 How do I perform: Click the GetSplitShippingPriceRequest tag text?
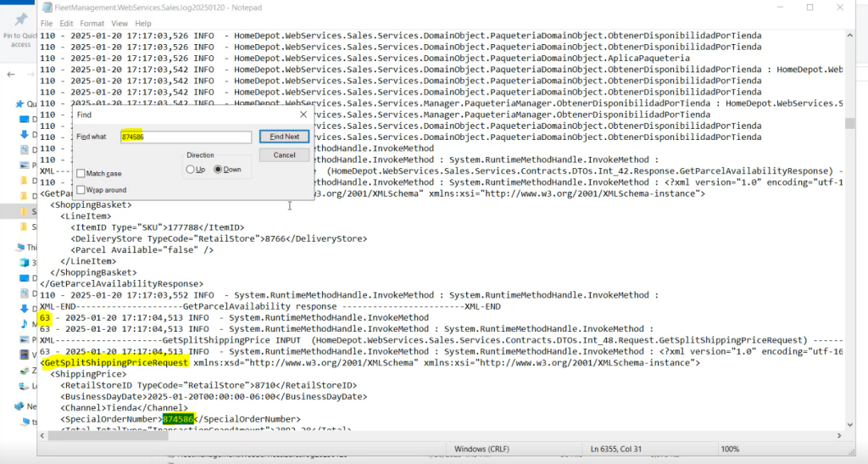click(116, 363)
